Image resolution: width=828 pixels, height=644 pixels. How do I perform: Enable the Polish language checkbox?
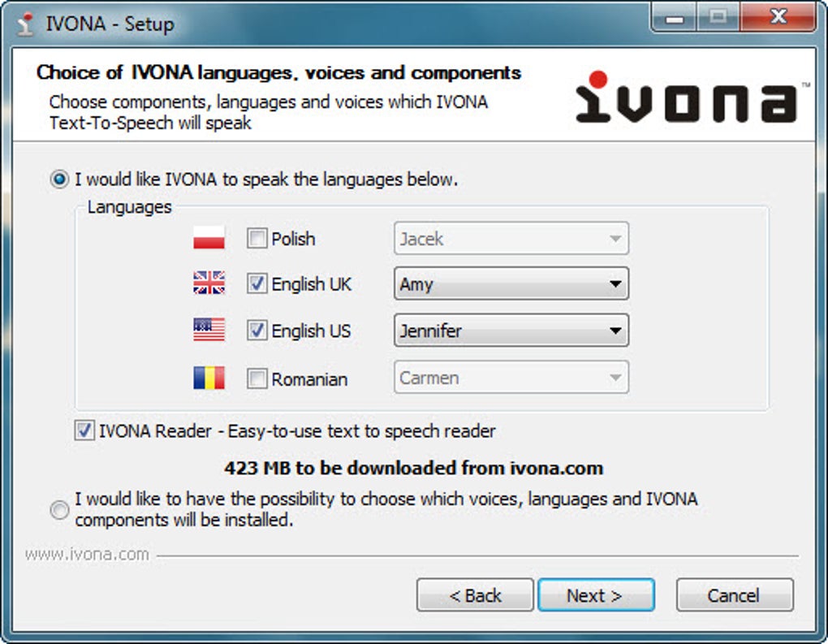[x=257, y=238]
